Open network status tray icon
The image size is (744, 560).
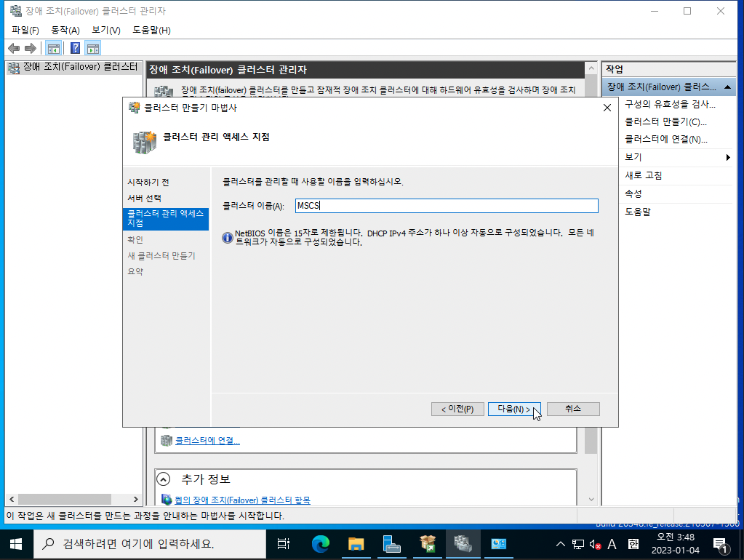pyautogui.click(x=578, y=544)
